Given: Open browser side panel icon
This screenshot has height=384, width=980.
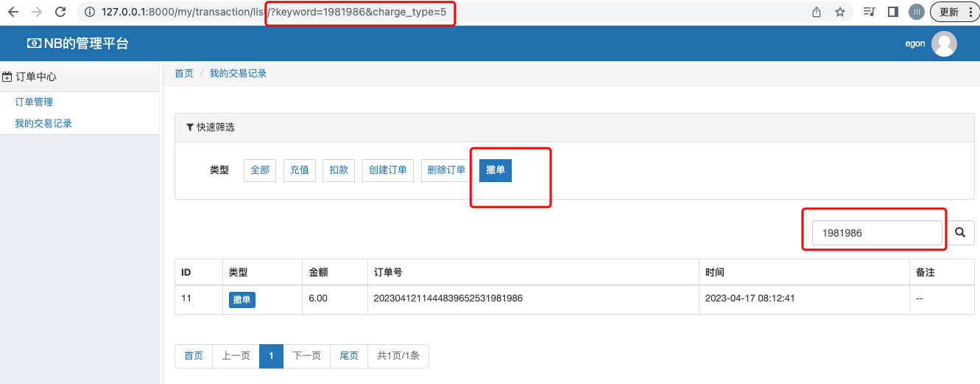Looking at the screenshot, I should point(893,12).
